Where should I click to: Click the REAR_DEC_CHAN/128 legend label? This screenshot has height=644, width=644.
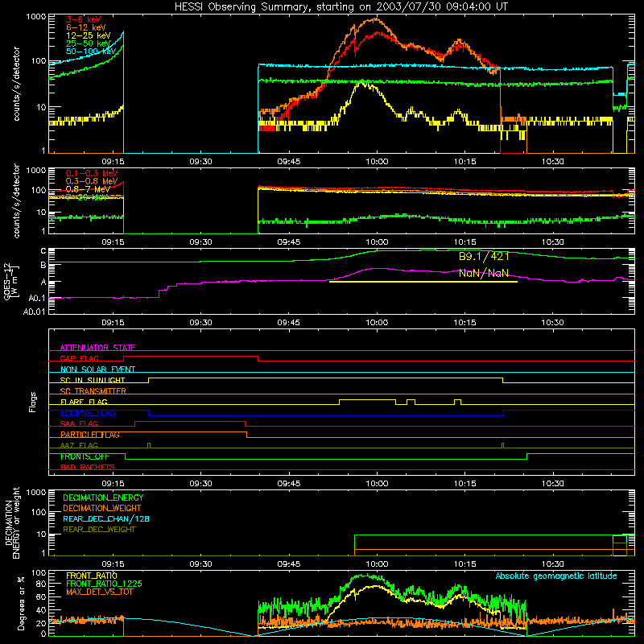106,518
